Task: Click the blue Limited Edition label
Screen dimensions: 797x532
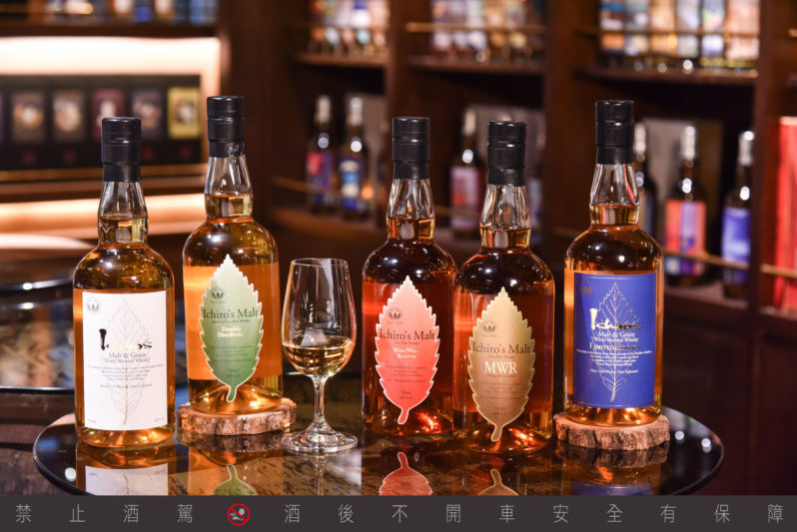Action: pyautogui.click(x=614, y=339)
